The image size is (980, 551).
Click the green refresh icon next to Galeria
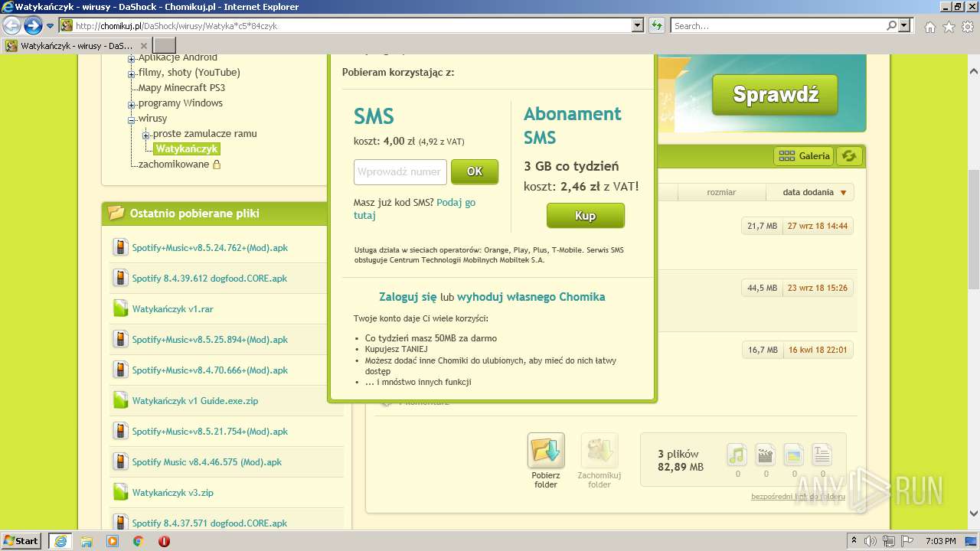(848, 156)
